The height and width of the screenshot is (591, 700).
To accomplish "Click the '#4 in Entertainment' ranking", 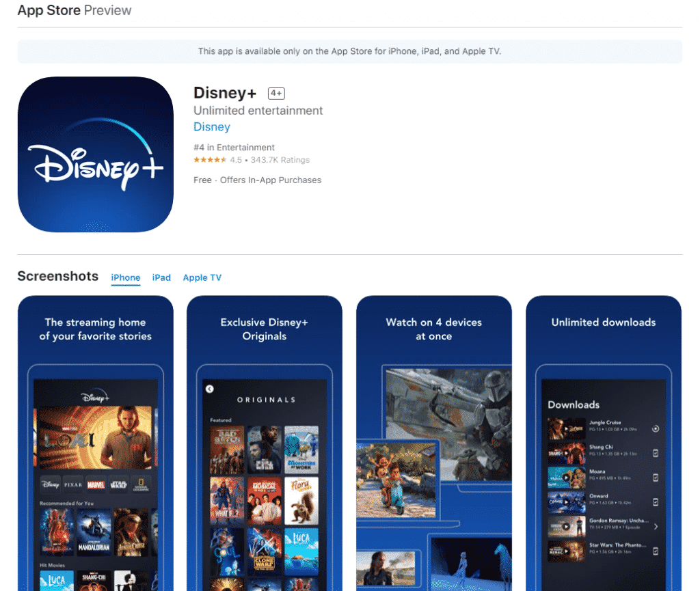I will click(x=234, y=147).
